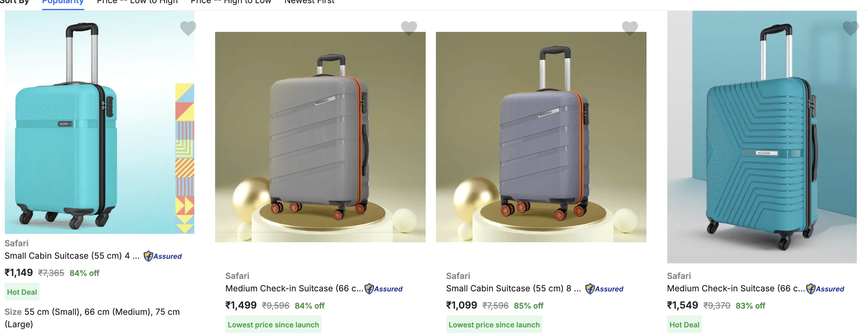Screen dimensions: 868x336
Task: Click Assured badge on ₹1,149 suitcase
Action: 163,256
